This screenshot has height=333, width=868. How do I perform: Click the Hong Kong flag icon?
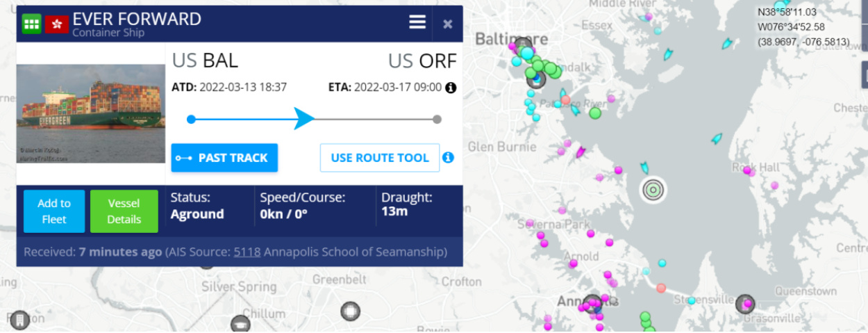[x=56, y=24]
